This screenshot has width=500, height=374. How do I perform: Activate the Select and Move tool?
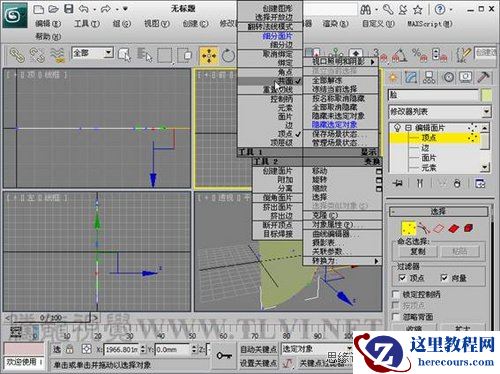209,55
